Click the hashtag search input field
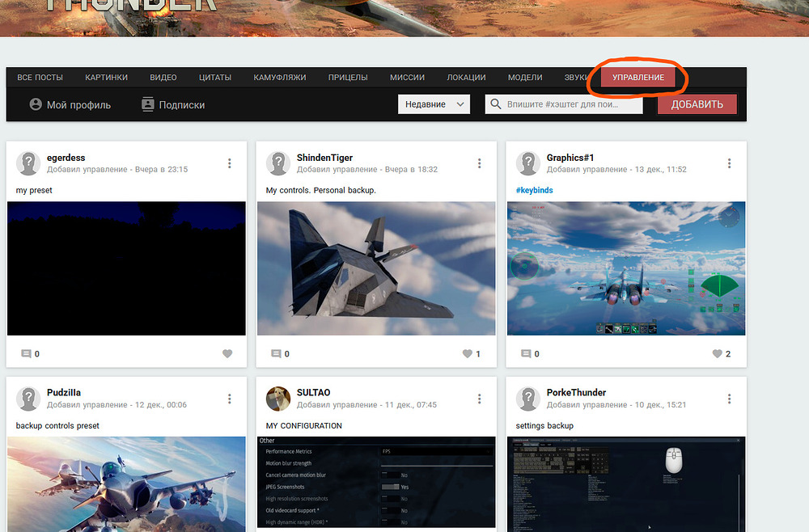Screen dimensions: 809x532 572,105
